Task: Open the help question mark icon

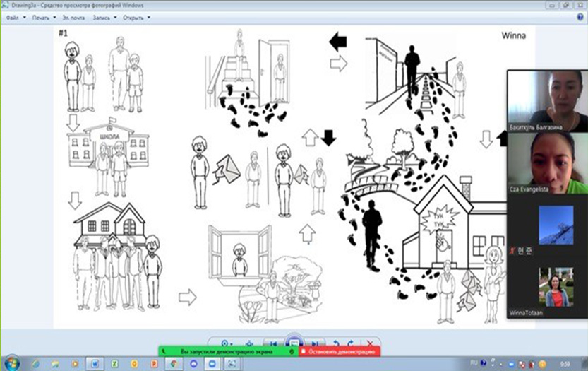Action: (x=580, y=18)
